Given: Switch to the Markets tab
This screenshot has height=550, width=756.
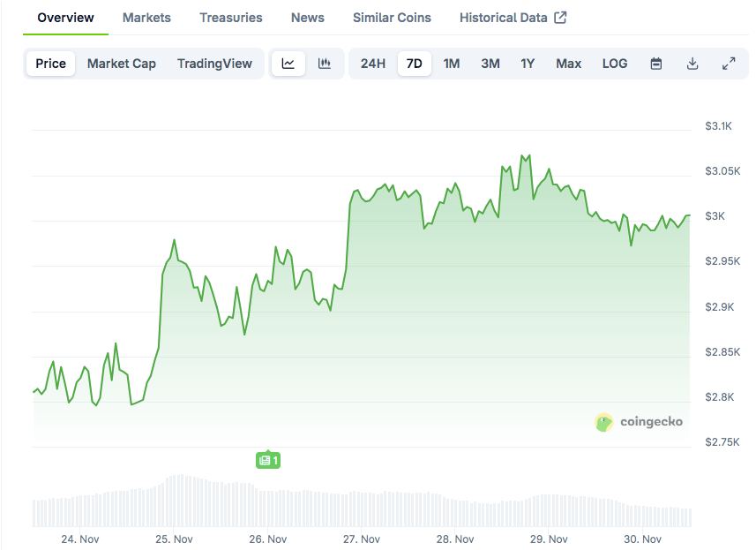Looking at the screenshot, I should (x=146, y=17).
